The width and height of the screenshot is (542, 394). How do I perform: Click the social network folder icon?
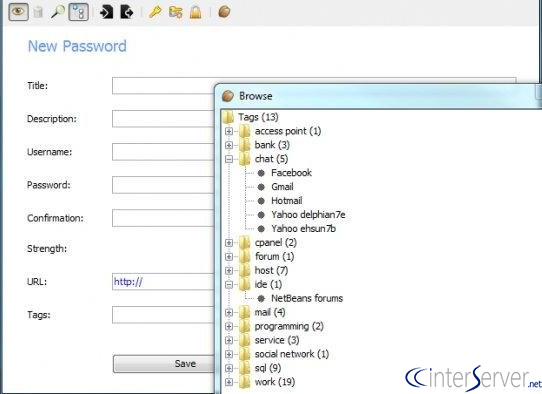(x=244, y=354)
